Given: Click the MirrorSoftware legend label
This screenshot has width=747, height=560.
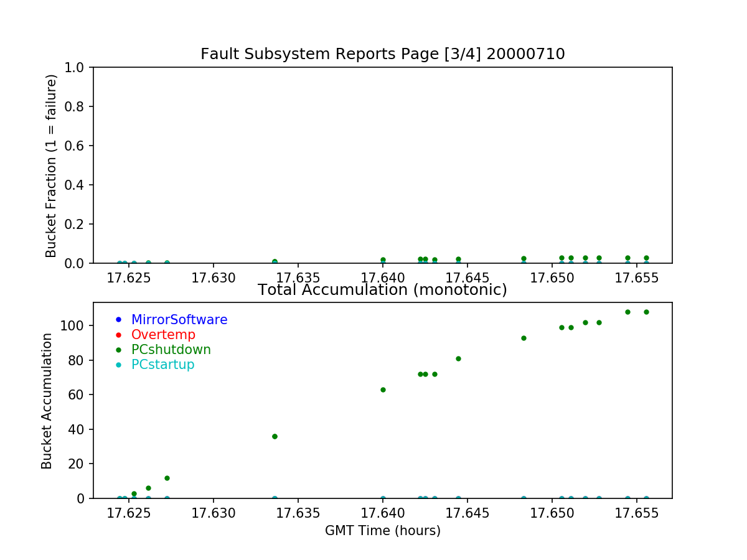Looking at the screenshot, I should click(x=179, y=320).
